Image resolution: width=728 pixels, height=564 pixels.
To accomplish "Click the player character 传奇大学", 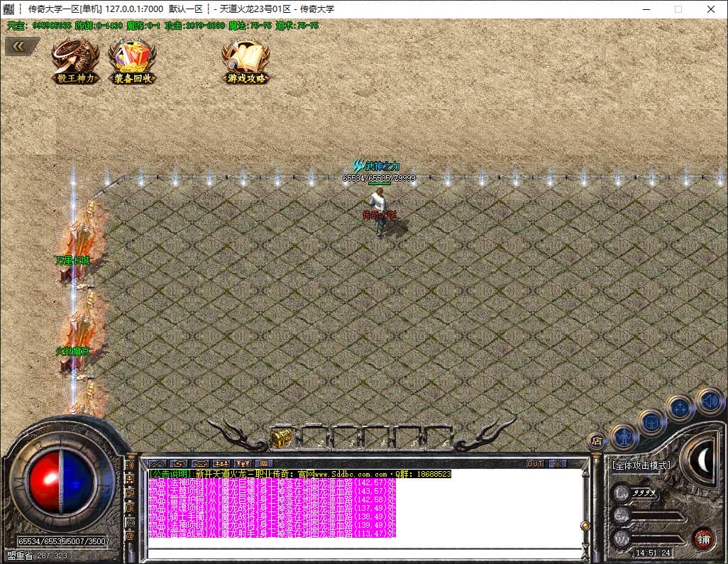I will [x=381, y=214].
